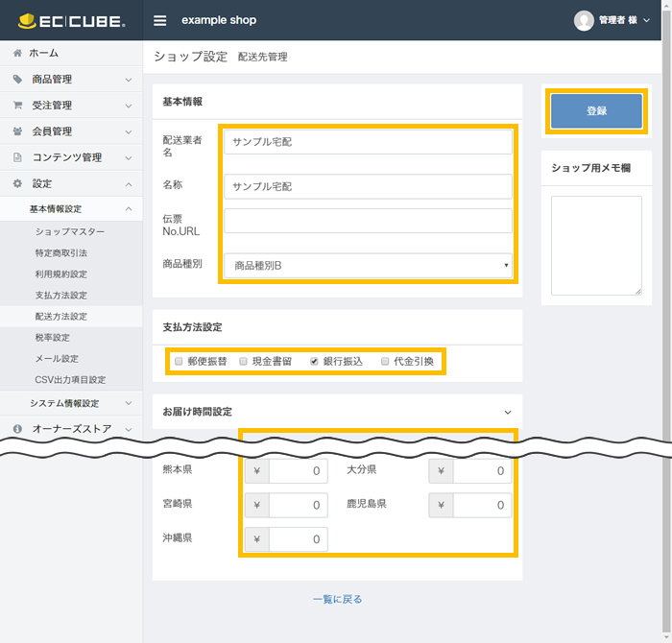Screen dimensions: 672x643
Task: Click the EC-CUBE logo
Action: tap(72, 20)
